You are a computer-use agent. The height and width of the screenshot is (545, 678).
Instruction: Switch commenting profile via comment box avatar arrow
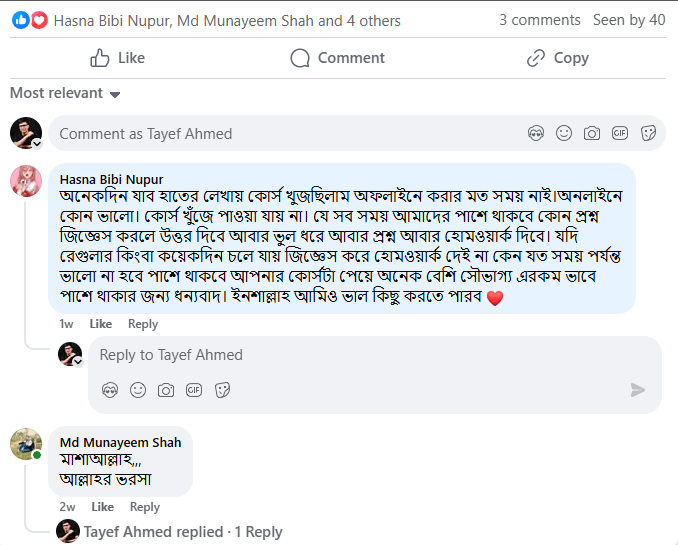click(37, 144)
